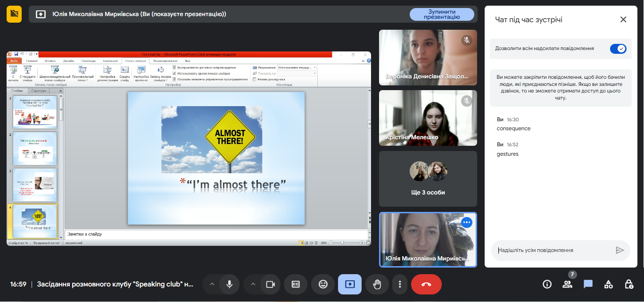Toggle the share screen presentation button
Image resolution: width=644 pixels, height=302 pixels.
(x=350, y=284)
